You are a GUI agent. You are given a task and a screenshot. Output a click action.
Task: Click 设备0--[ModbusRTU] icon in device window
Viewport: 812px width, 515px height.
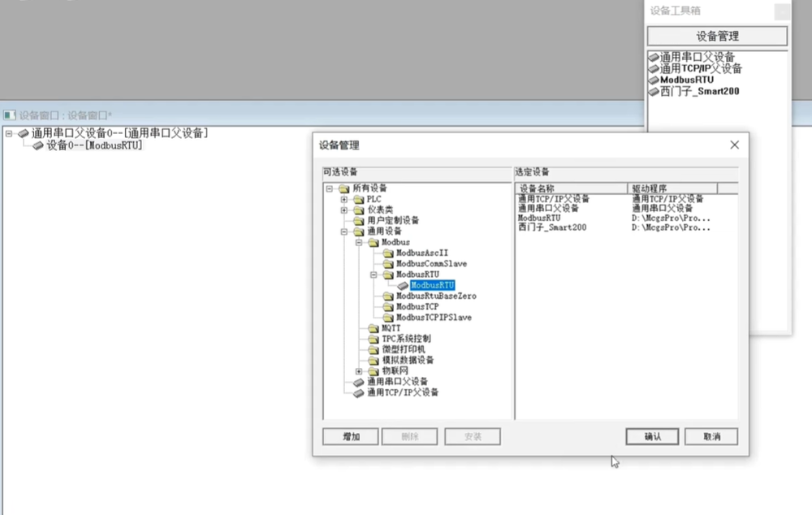[x=38, y=146]
